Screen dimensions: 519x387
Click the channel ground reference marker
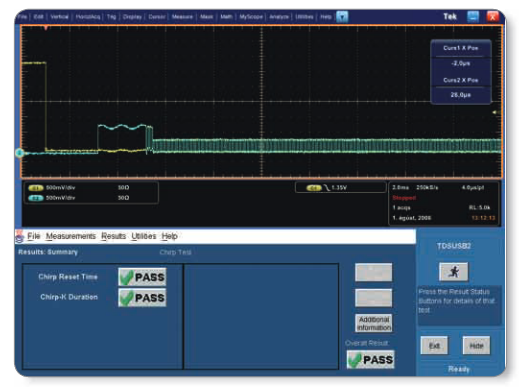[19, 153]
